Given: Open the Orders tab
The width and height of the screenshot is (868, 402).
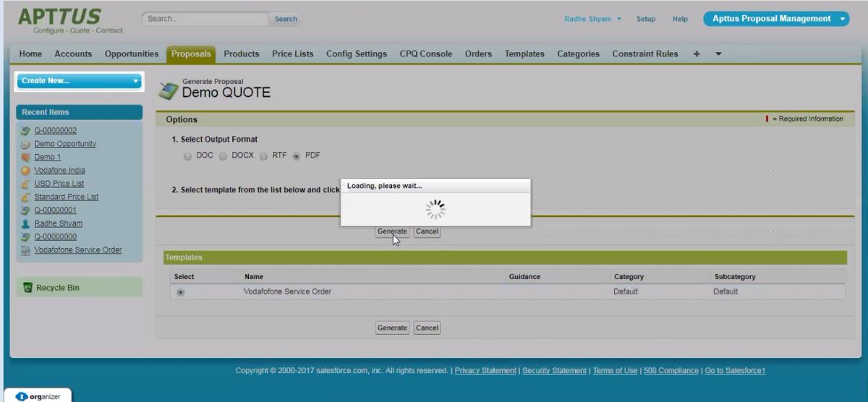Looking at the screenshot, I should (x=478, y=54).
